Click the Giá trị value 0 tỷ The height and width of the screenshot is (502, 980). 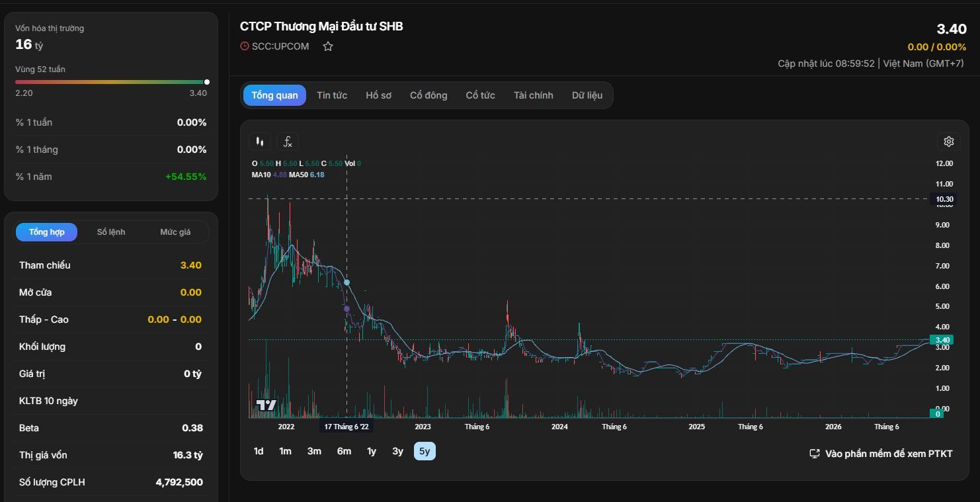click(192, 374)
